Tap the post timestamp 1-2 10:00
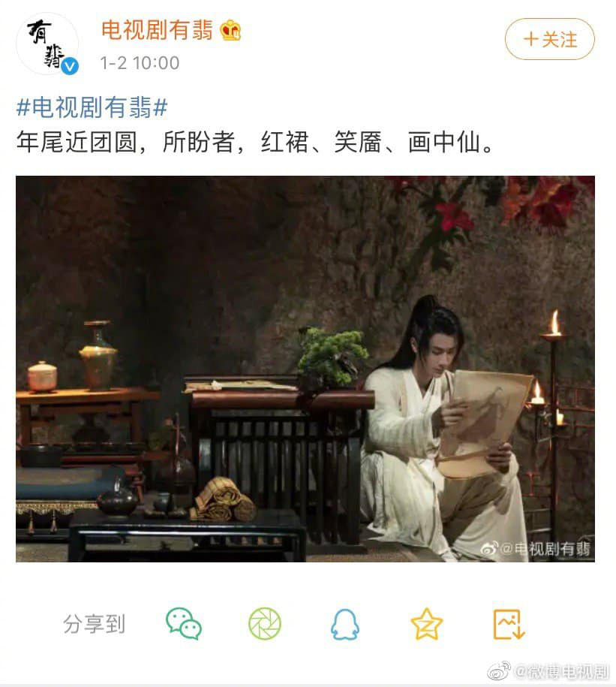Viewport: 616px width, 687px height. point(140,63)
